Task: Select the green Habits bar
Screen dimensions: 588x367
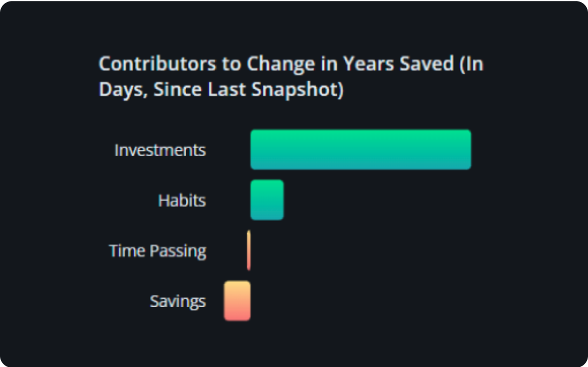Action: [267, 200]
